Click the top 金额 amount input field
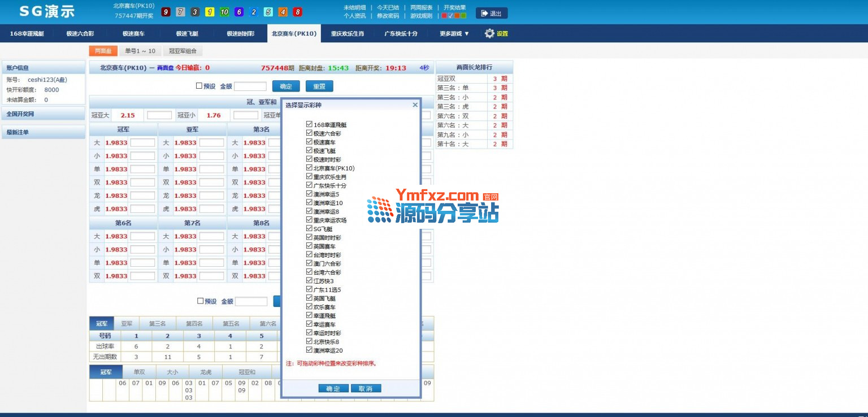This screenshot has width=868, height=417. click(250, 86)
